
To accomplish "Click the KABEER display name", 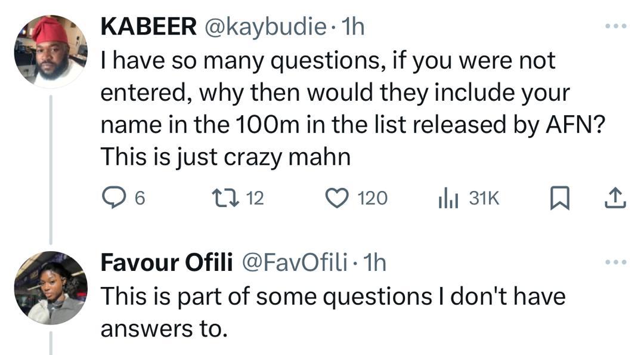I will [x=148, y=27].
